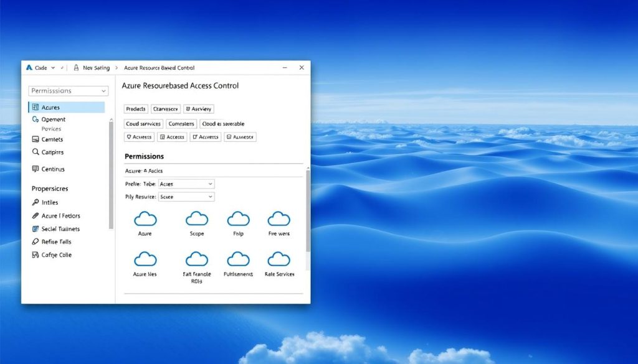Toggle the Aunestr filter chip
This screenshot has width=638, height=364.
240,137
